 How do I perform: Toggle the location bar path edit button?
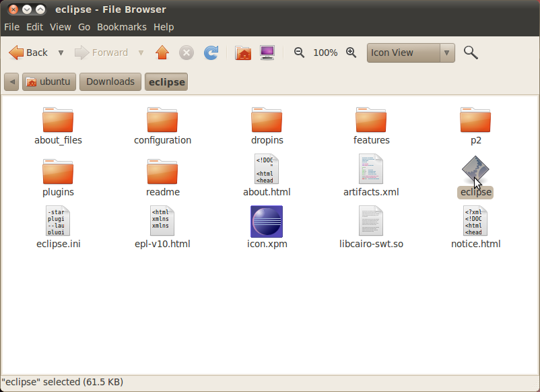[x=11, y=81]
